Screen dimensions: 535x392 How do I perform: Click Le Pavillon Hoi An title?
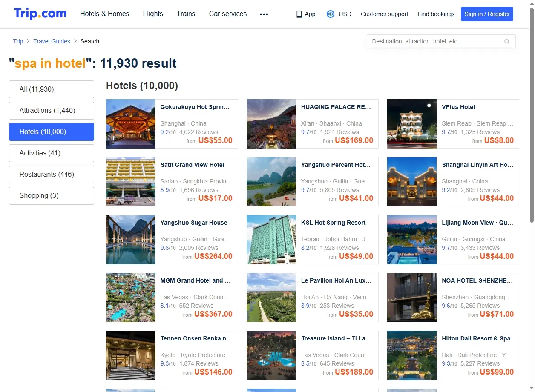(x=336, y=281)
